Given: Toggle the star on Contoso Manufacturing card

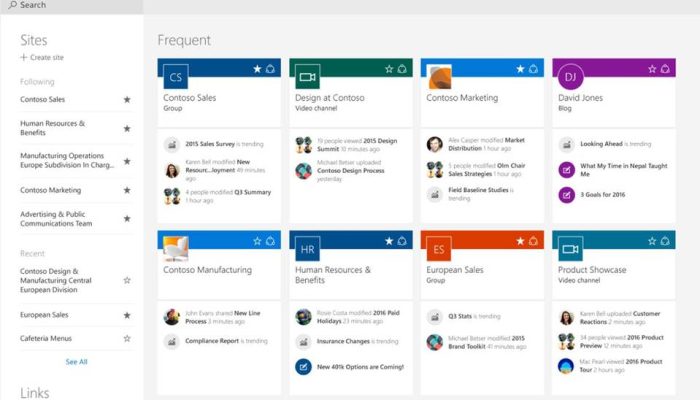Looking at the screenshot, I should (x=257, y=241).
